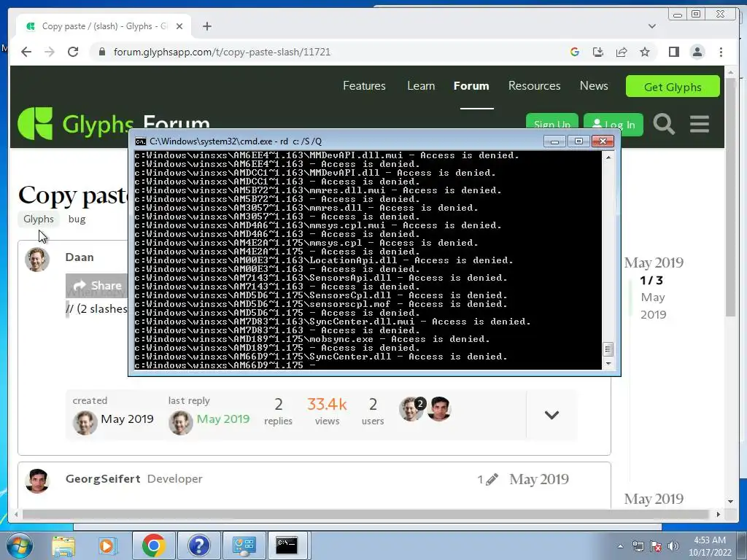
Task: Click the Action Center flag tray icon
Action: (x=656, y=546)
